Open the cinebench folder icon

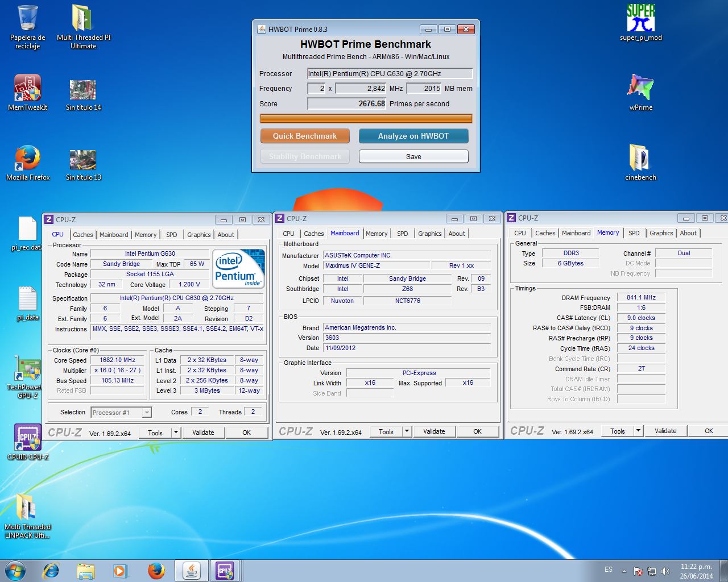click(640, 163)
